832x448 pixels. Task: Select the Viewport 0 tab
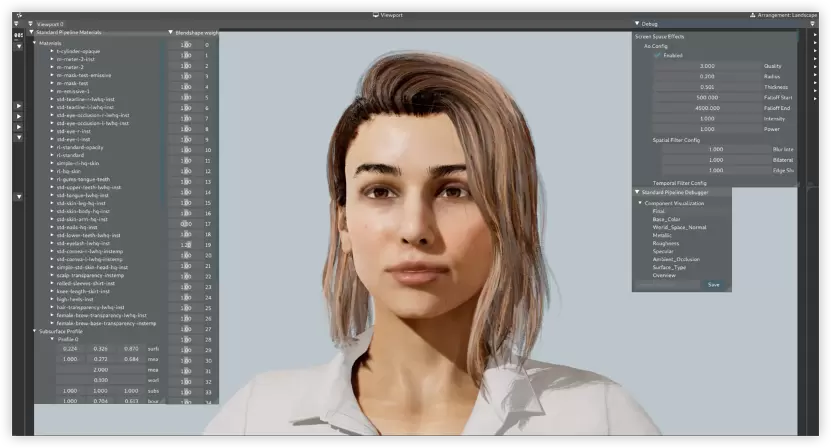[48, 23]
